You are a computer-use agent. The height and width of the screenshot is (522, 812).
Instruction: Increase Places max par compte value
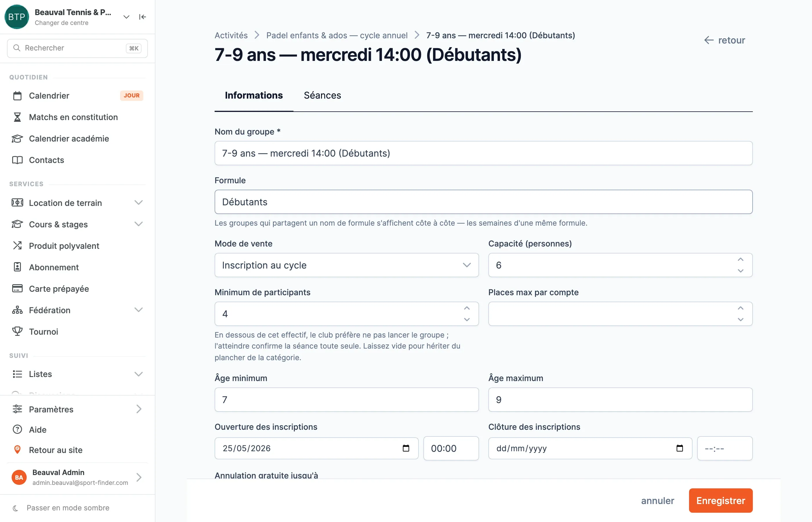tap(740, 308)
